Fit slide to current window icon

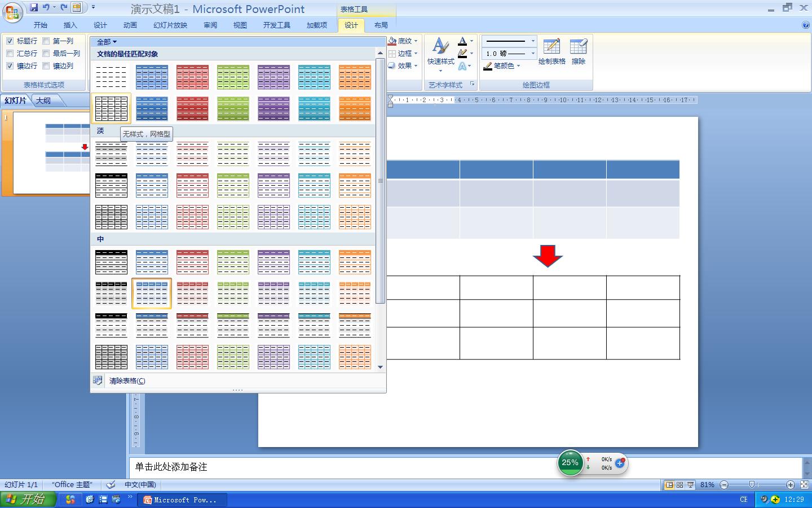pyautogui.click(x=805, y=485)
